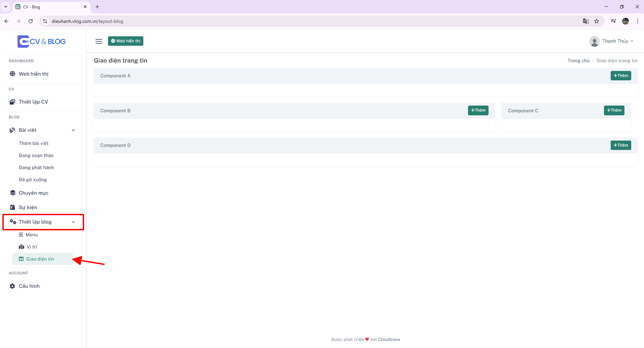Image resolution: width=644 pixels, height=348 pixels.
Task: Bookmark this page star icon
Action: tap(597, 21)
